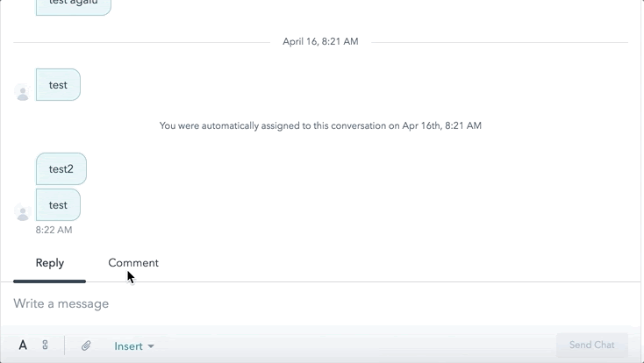This screenshot has width=644, height=363.
Task: Click the paperclip attachment icon
Action: (x=86, y=345)
